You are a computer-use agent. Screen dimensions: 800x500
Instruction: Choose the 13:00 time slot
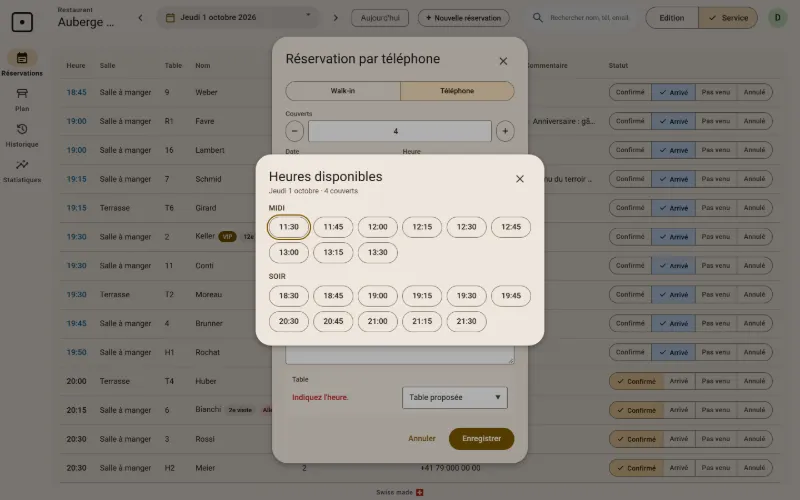pos(289,253)
